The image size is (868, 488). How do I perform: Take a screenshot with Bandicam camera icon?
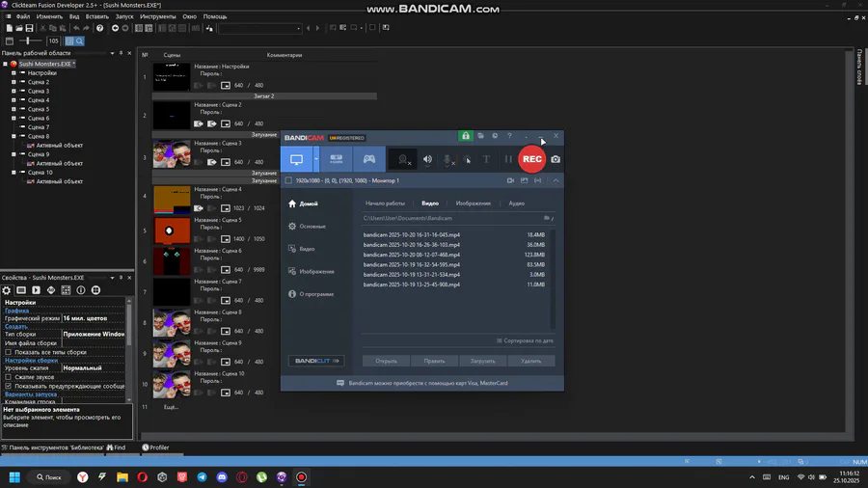tap(556, 159)
